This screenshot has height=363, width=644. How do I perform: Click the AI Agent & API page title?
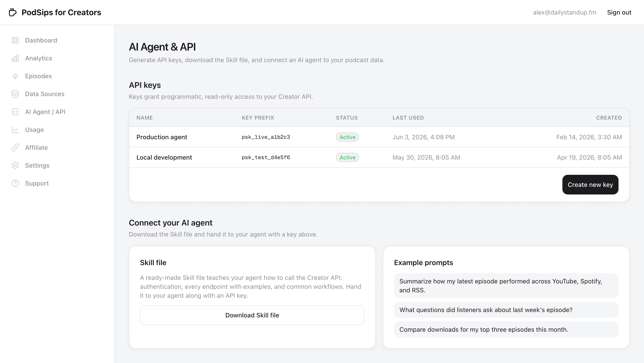coord(162,47)
